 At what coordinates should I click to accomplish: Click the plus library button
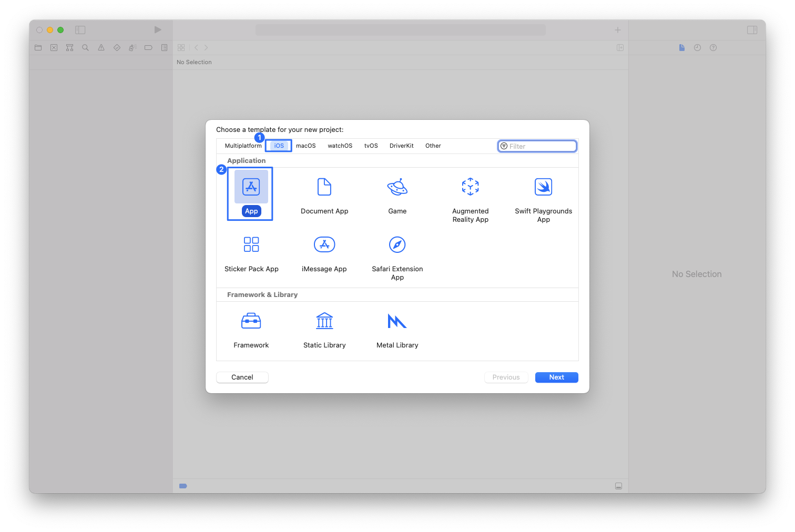[x=618, y=30]
